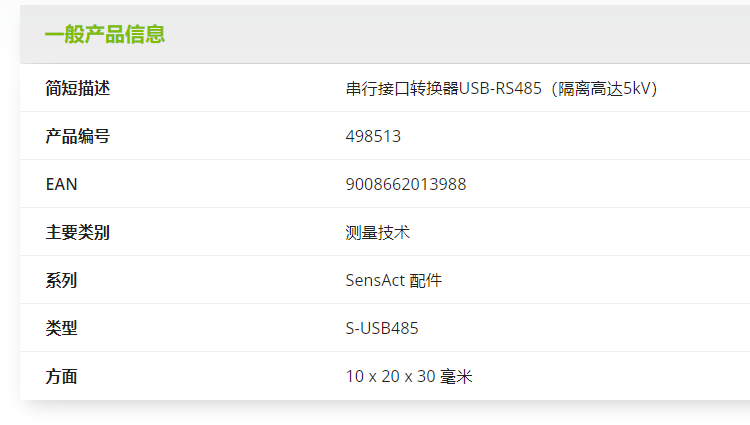Image resolution: width=750 pixels, height=425 pixels.
Task: Click the 产品编号 row label
Action: pyautogui.click(x=77, y=136)
